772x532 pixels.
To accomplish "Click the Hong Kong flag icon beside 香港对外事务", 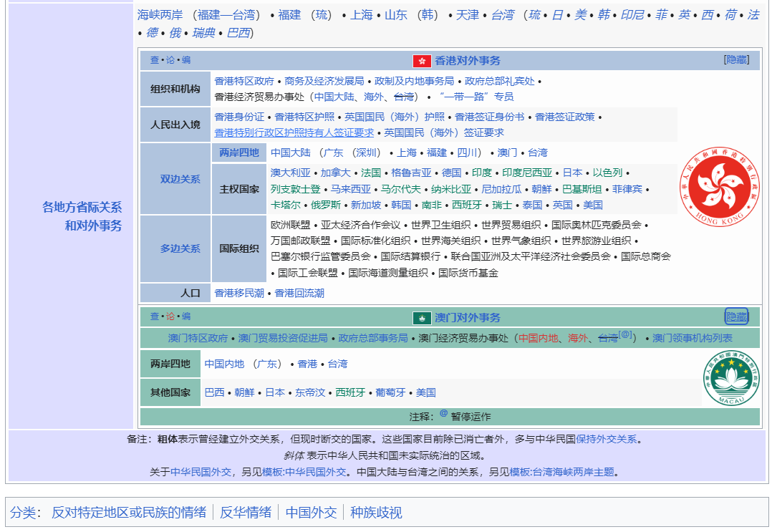I will pyautogui.click(x=422, y=61).
